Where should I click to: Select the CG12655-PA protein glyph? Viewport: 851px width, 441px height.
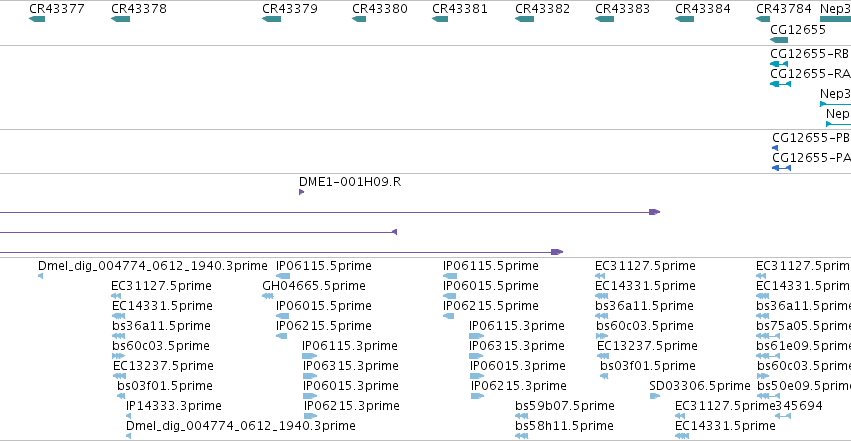[x=782, y=168]
